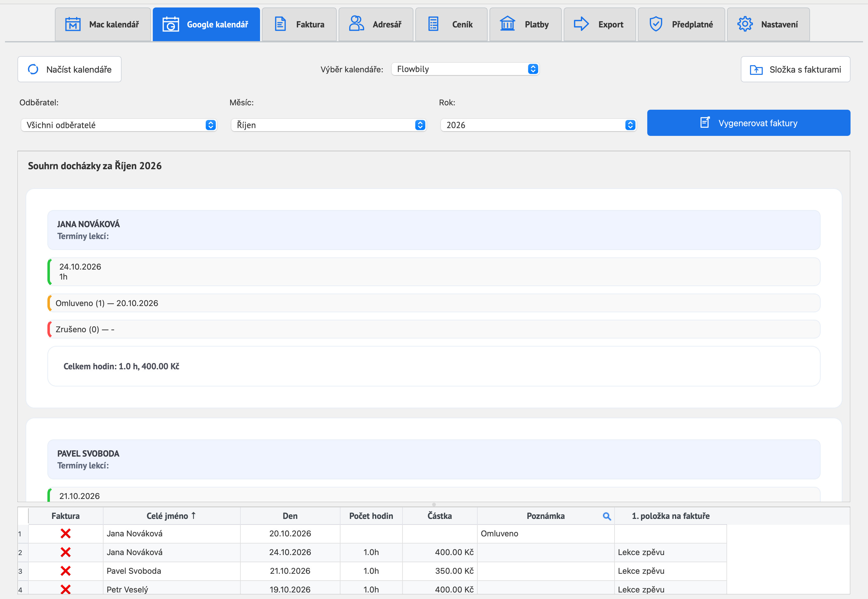Click the PAVEL SVOBODA header card
Screen dimensions: 868x599
(x=434, y=459)
